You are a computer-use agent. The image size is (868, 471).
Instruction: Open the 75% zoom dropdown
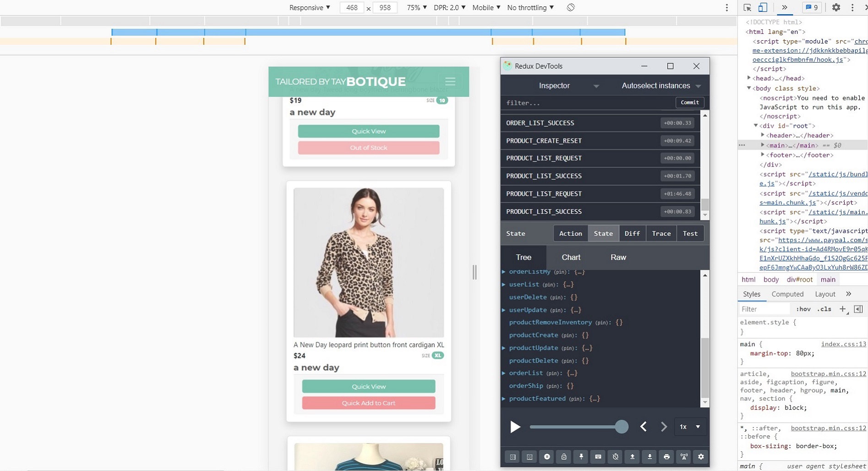tap(417, 8)
